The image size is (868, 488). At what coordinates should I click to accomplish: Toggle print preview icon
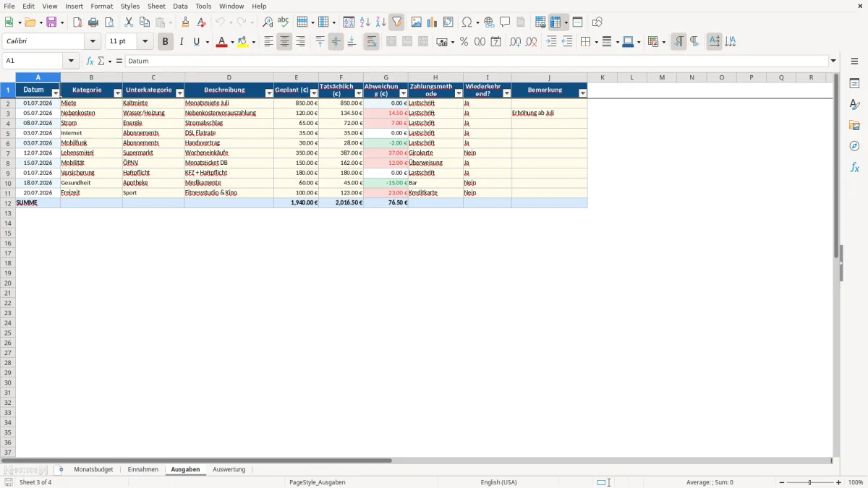[109, 22]
